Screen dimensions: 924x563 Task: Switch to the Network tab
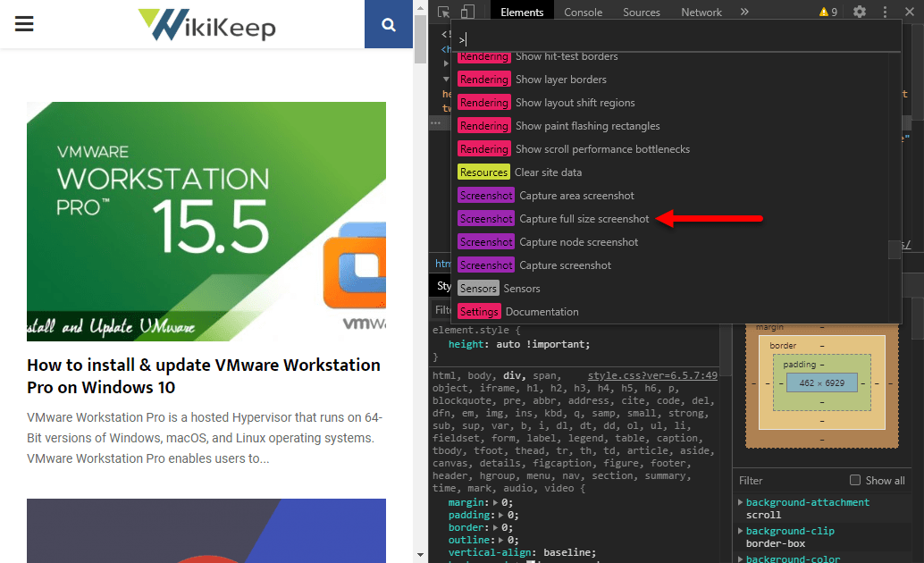pyautogui.click(x=701, y=12)
